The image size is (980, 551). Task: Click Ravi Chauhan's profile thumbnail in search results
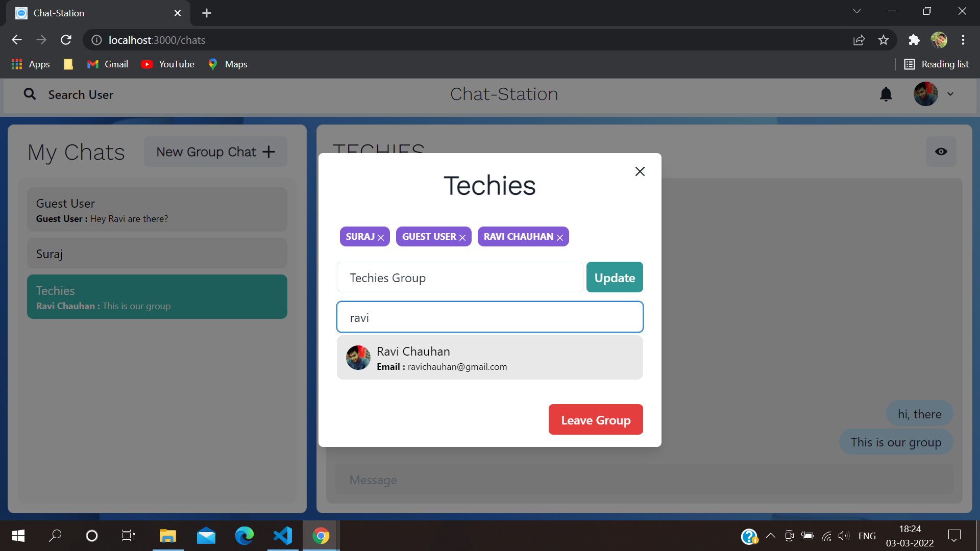point(358,357)
